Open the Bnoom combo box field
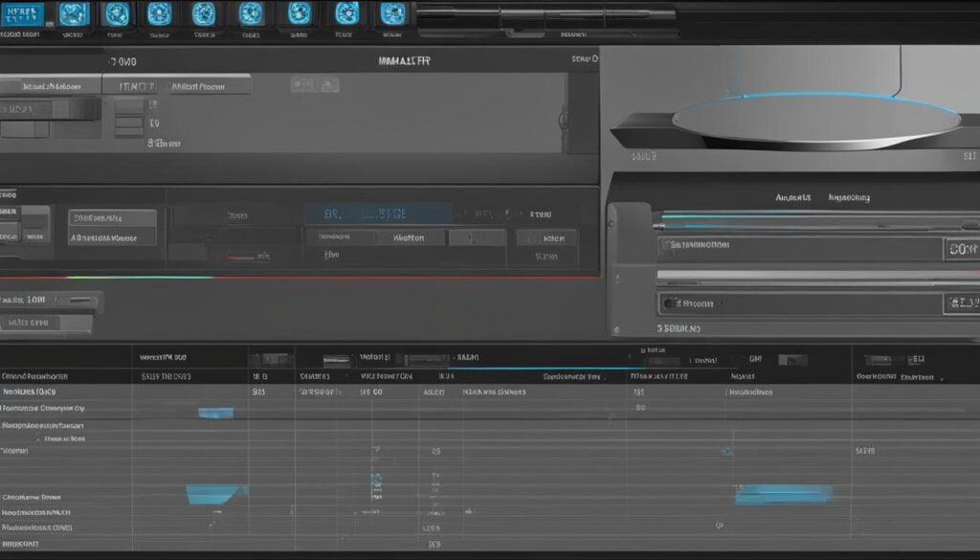 (x=799, y=304)
